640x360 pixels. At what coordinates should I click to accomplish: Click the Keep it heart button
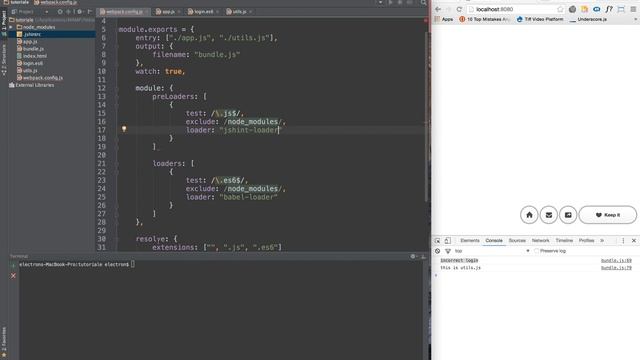(608, 215)
